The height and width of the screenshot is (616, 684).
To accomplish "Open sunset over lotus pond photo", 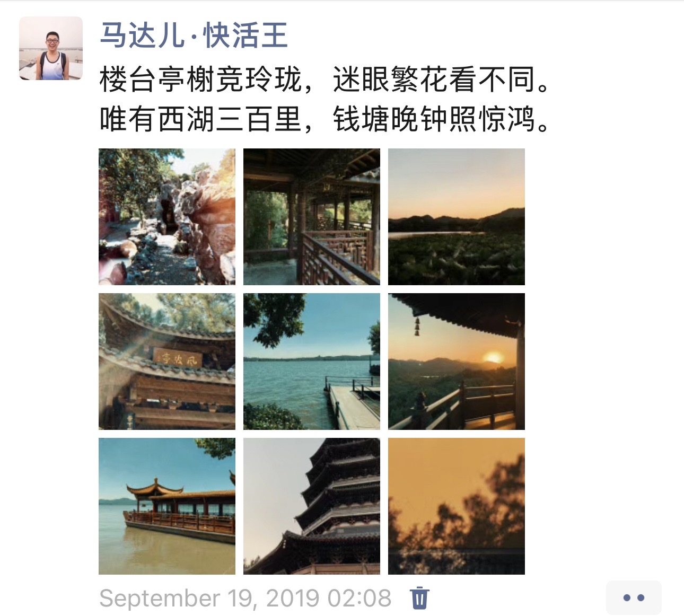I will [457, 217].
